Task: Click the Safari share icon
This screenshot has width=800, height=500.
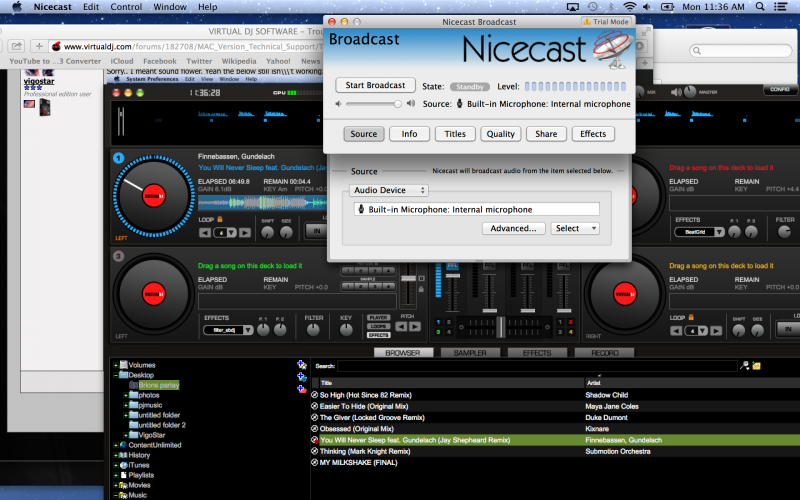Action: pos(16,46)
